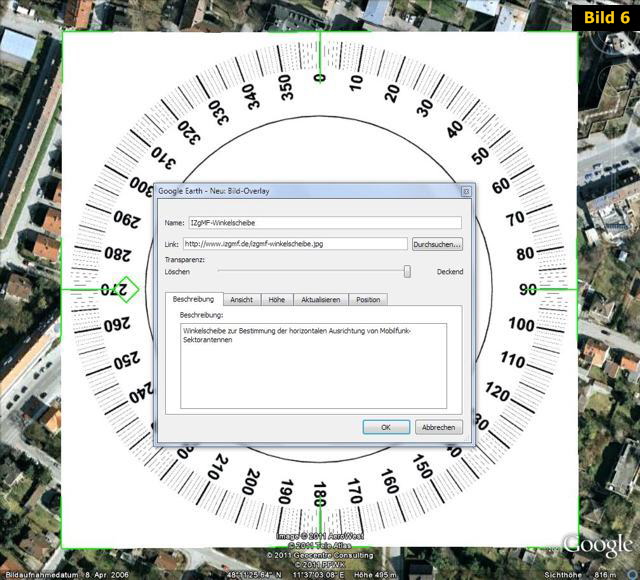Open file browser with Durchsuchen button
The height and width of the screenshot is (580, 640).
point(437,244)
